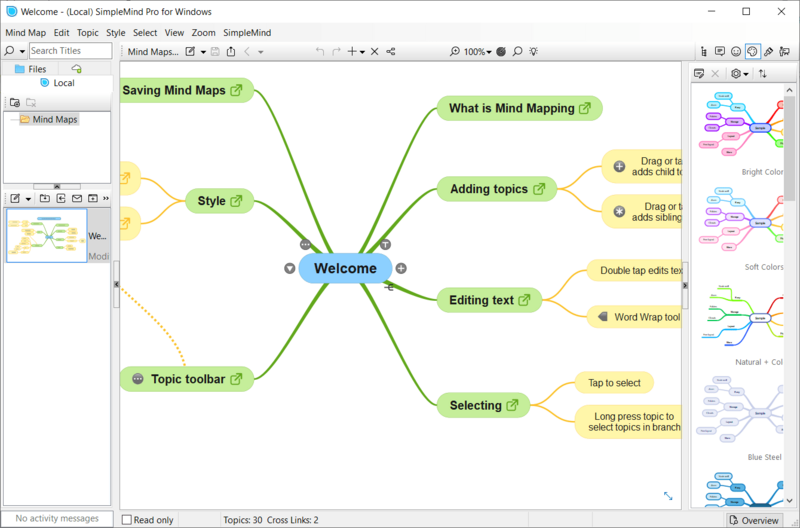Toggle the Read only checkbox
Viewport: 800px width, 528px height.
[127, 520]
